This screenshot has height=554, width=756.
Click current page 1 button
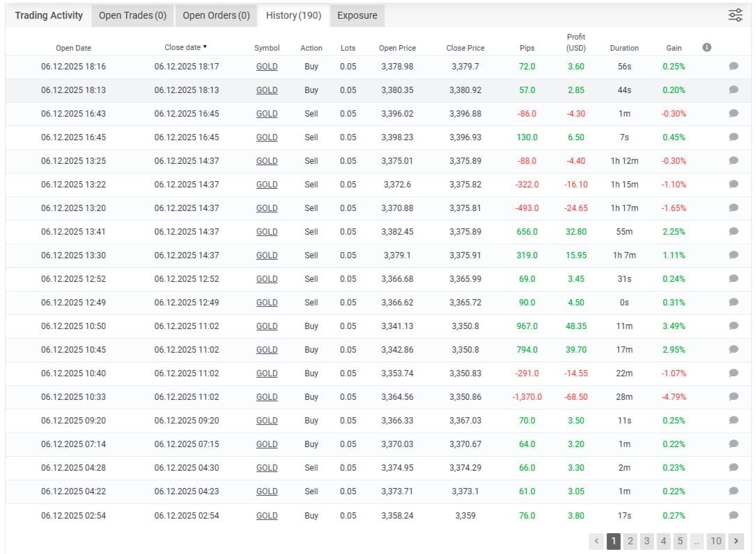pos(613,541)
